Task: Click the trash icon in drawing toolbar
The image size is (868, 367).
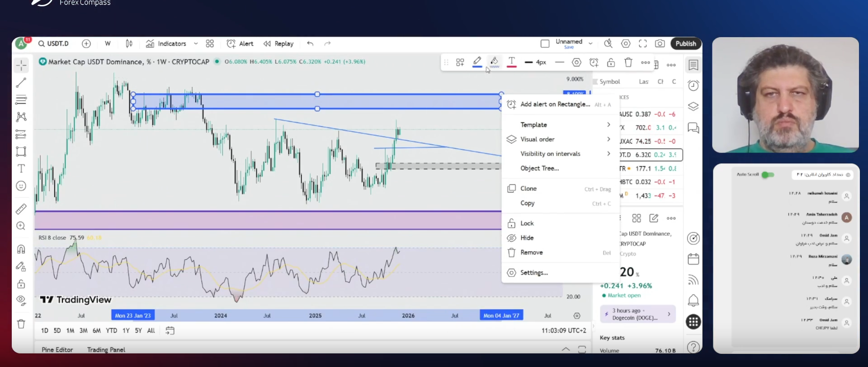Action: point(628,62)
